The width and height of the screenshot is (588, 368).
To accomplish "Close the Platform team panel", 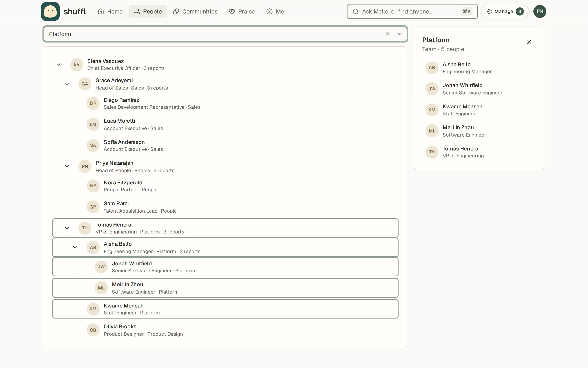I will pos(529,42).
